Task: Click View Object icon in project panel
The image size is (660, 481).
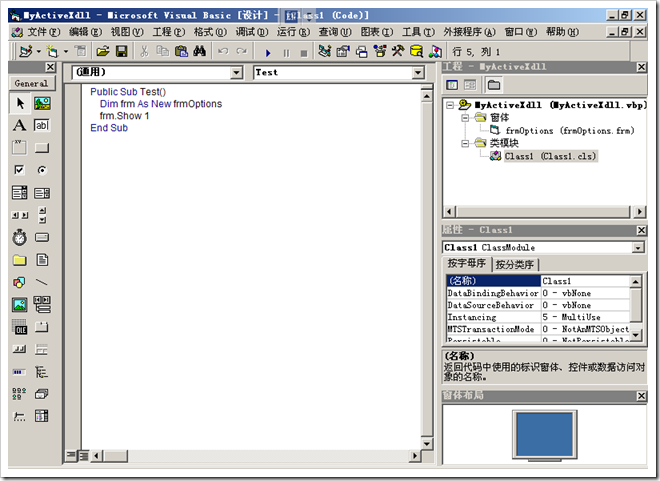Action: coord(470,85)
